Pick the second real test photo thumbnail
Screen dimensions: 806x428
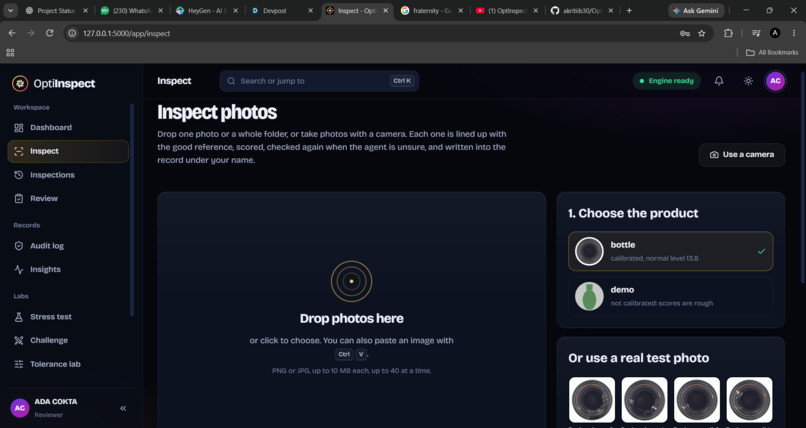[644, 400]
